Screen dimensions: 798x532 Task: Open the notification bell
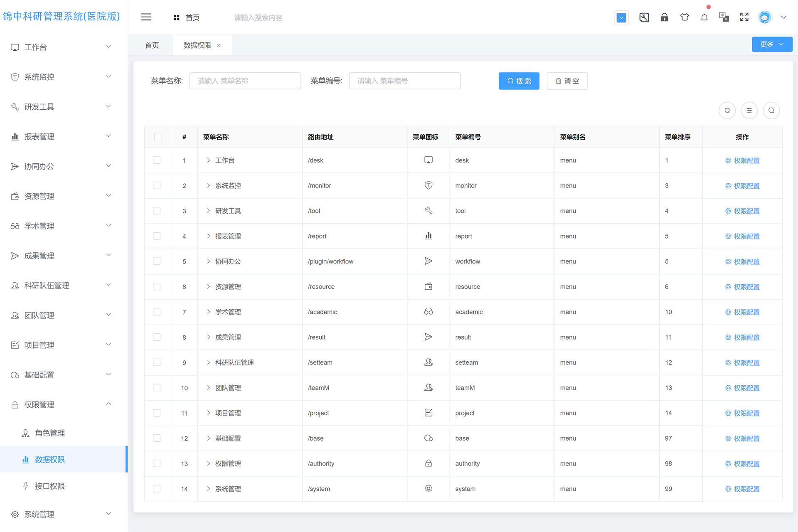click(704, 17)
